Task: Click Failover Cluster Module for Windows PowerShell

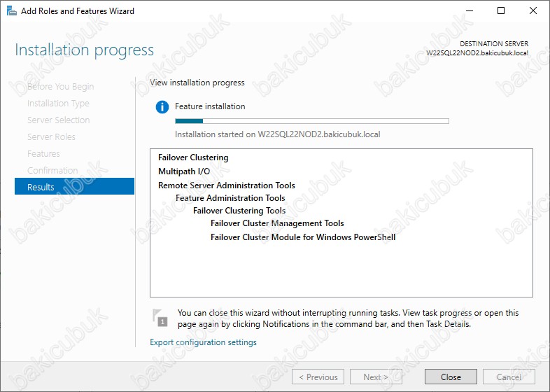Action: pos(303,237)
